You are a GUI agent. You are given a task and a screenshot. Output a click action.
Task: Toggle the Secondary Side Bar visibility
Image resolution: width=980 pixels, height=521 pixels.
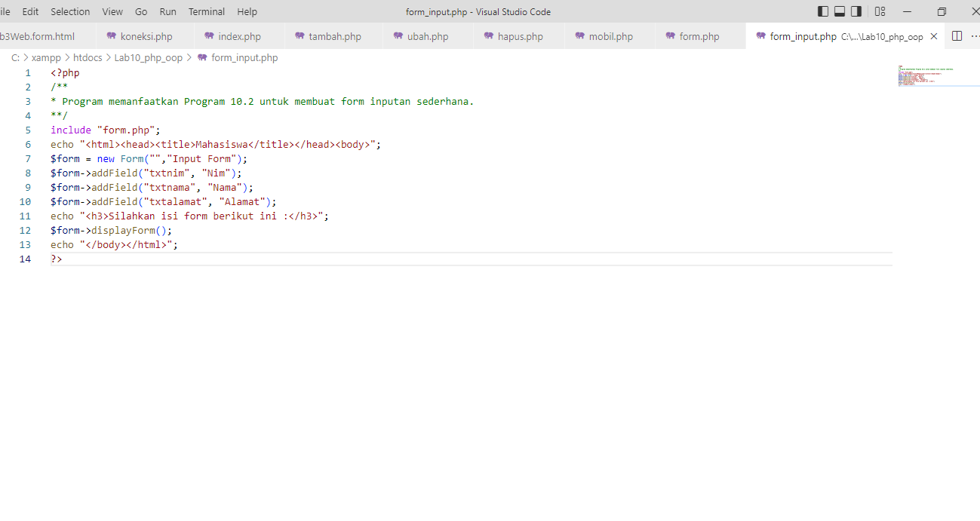[x=854, y=11]
